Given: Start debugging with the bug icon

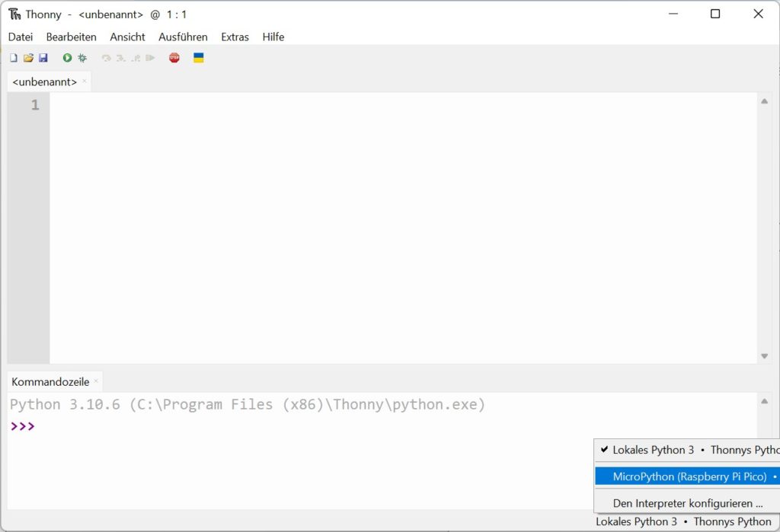Looking at the screenshot, I should 82,58.
